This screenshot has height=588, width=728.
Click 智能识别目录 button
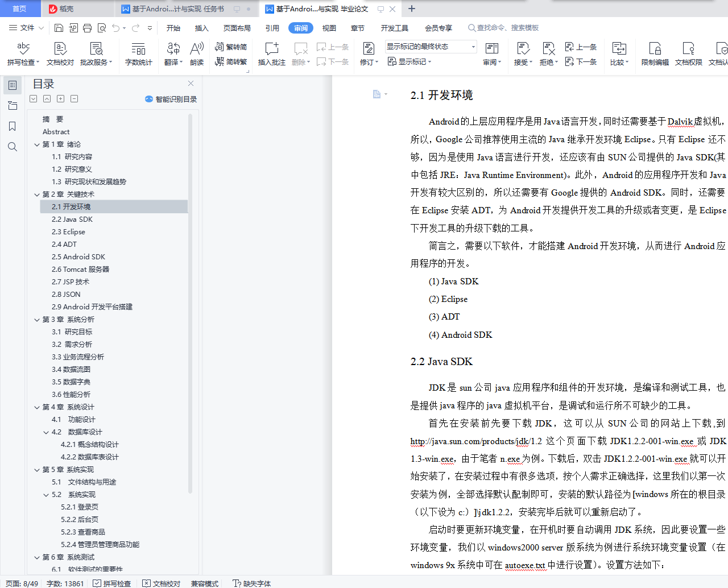[x=171, y=99]
